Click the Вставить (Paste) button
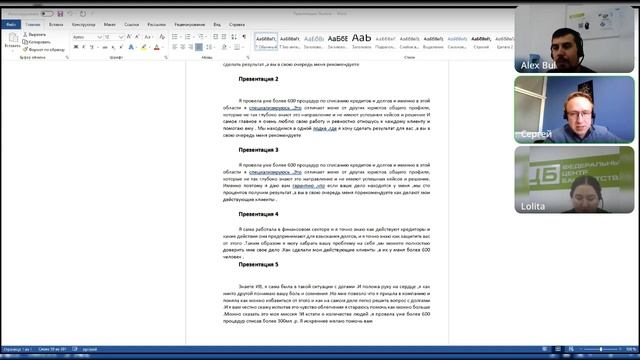 12,41
